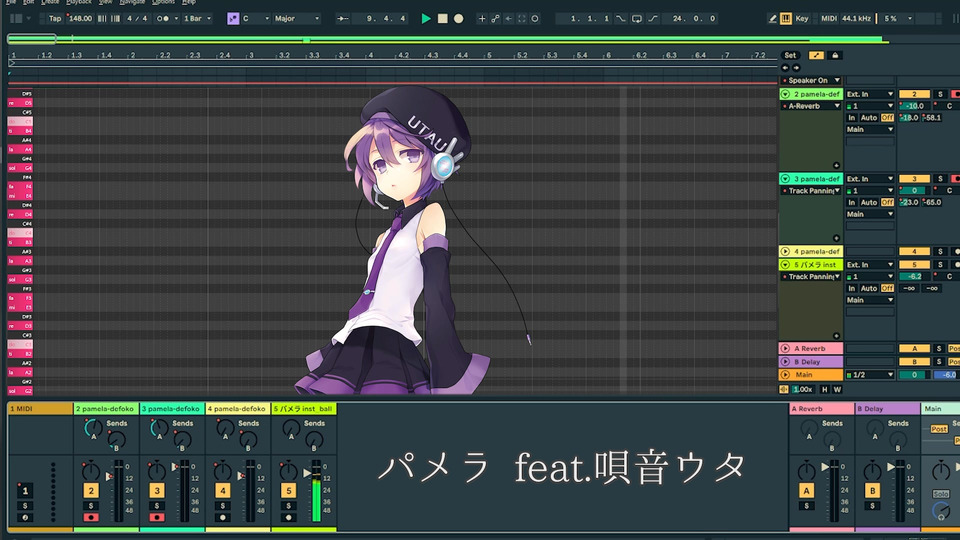Image resolution: width=960 pixels, height=540 pixels.
Task: Toggle the Automation Arm icon
Action: click(x=495, y=18)
